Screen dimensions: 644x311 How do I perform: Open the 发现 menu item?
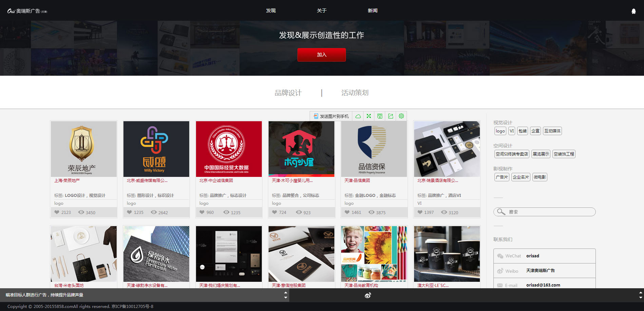271,11
